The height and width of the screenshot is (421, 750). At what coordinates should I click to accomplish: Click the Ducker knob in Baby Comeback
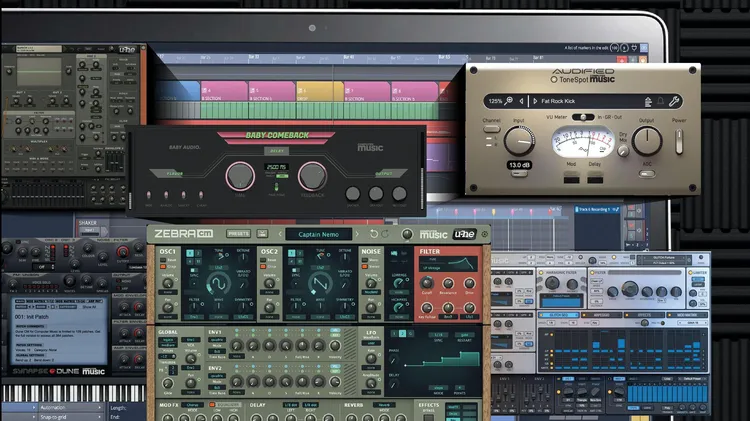pyautogui.click(x=353, y=194)
